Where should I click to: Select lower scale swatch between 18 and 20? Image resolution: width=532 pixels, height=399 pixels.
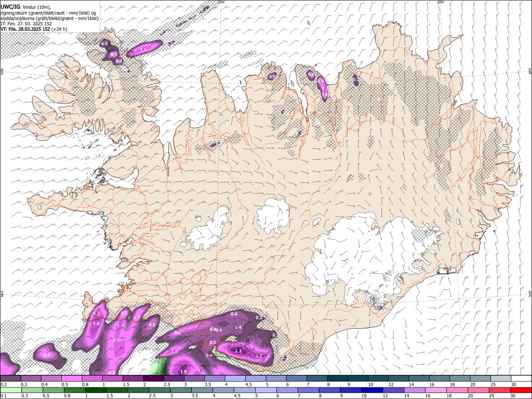click(x=457, y=390)
